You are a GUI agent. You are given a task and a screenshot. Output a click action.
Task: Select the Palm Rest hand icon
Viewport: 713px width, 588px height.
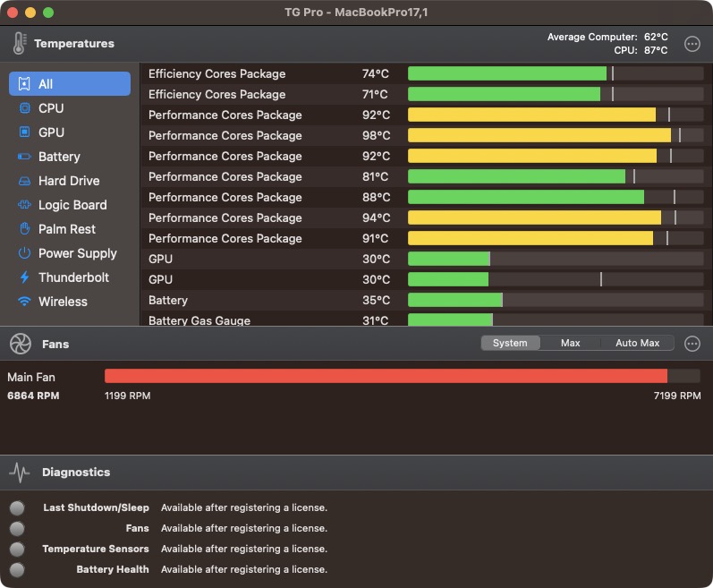point(24,229)
